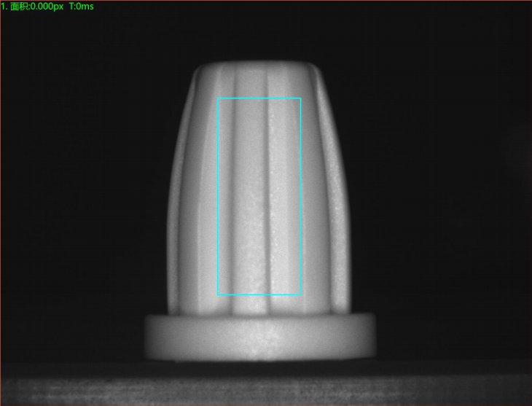The width and height of the screenshot is (532, 406).
Task: Select the bottom-left corner of cyan ROI
Action: click(218, 294)
